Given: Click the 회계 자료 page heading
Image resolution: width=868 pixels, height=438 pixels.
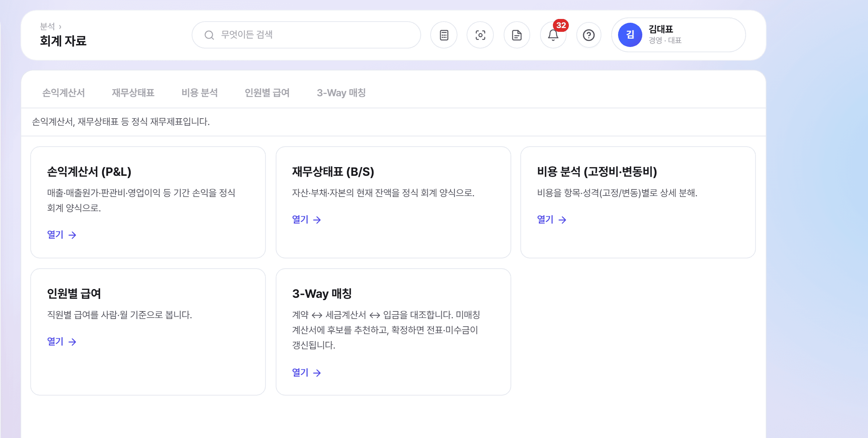Looking at the screenshot, I should tap(63, 41).
